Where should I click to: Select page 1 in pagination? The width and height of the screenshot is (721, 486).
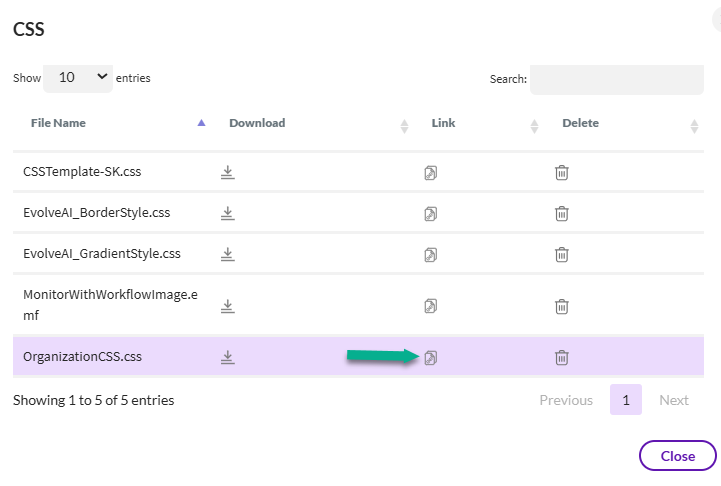pos(626,400)
